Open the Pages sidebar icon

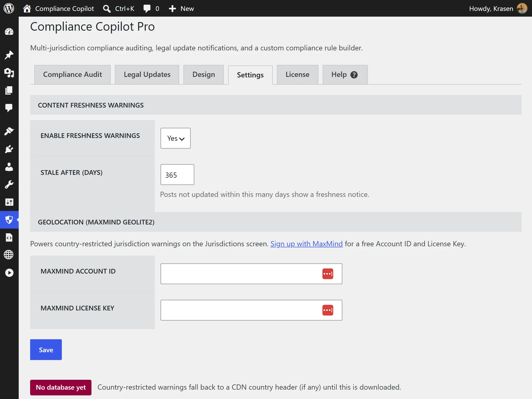pyautogui.click(x=9, y=90)
